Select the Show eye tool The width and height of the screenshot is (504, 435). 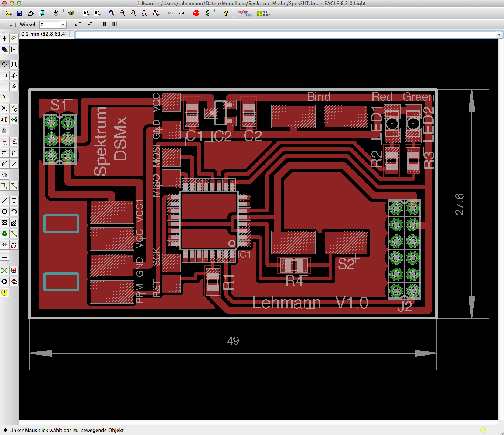click(14, 38)
